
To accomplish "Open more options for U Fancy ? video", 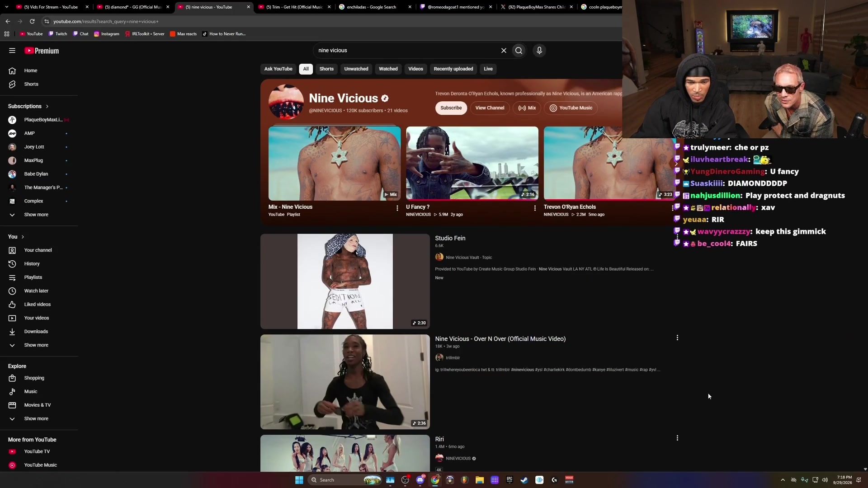I will 535,208.
